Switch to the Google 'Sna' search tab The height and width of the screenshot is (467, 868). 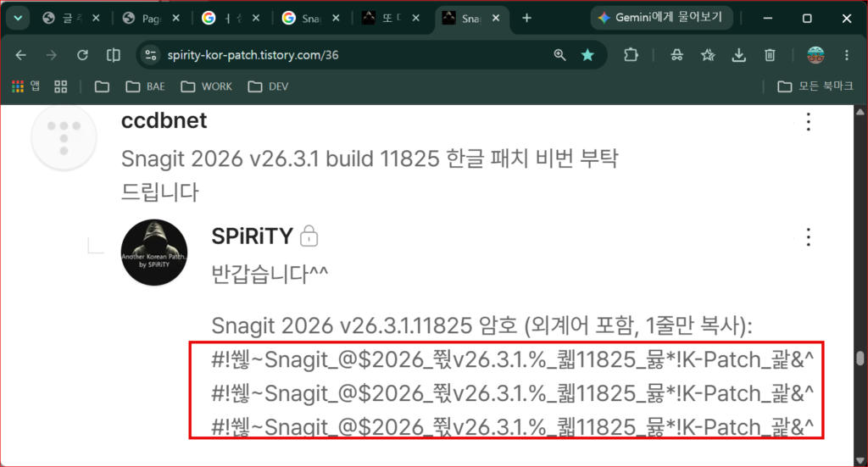click(x=311, y=19)
